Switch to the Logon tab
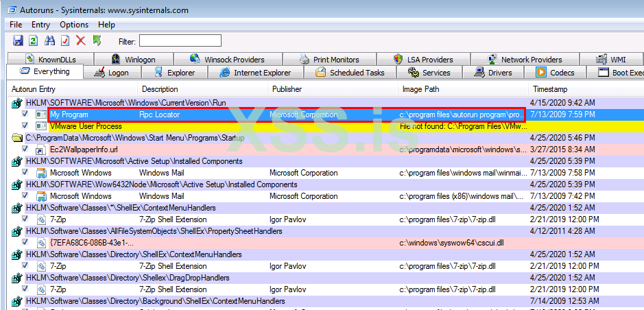644x310 pixels. (112, 73)
